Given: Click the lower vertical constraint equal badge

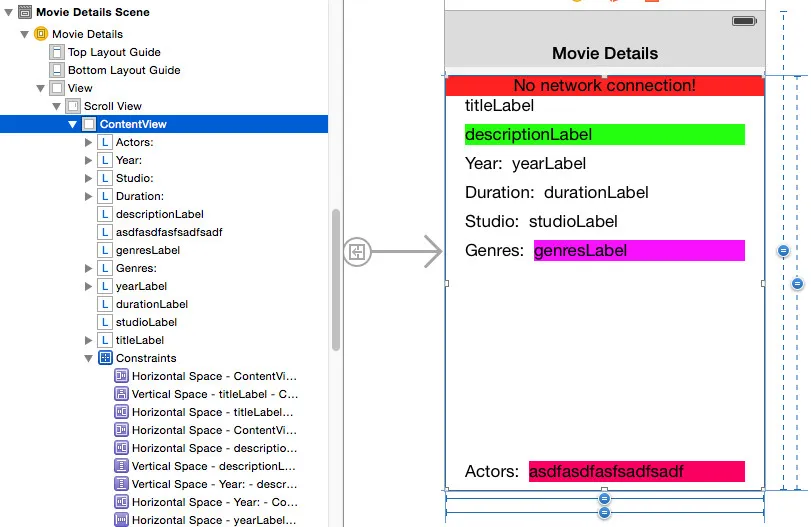Looking at the screenshot, I should (x=798, y=284).
